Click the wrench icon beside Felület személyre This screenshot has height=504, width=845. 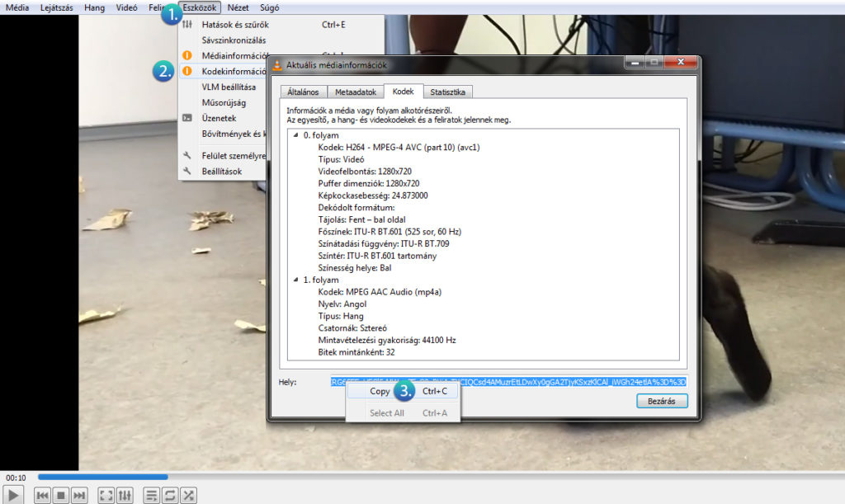coord(187,156)
